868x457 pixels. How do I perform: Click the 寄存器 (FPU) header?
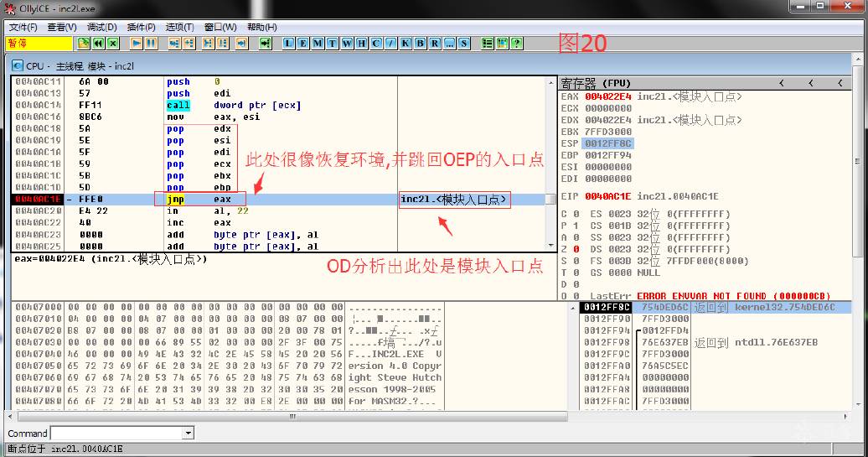click(596, 83)
